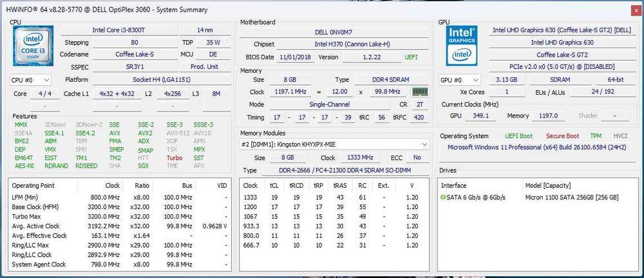The width and height of the screenshot is (644, 278).
Task: Click the RDSEED feature flag
Action: coord(86,166)
